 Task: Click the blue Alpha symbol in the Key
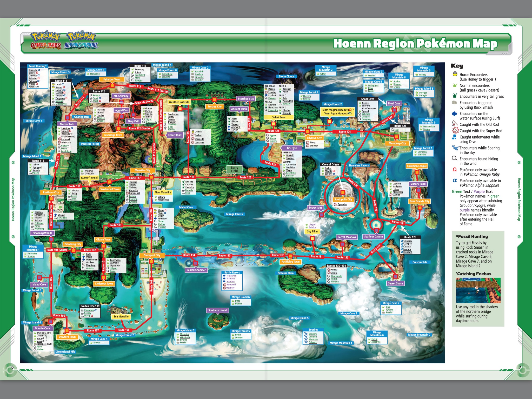click(x=455, y=180)
